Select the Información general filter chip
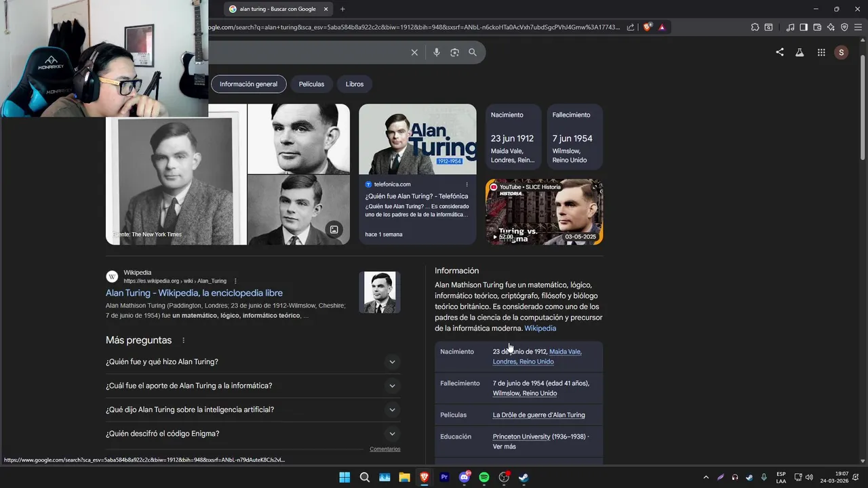Viewport: 868px width, 488px height. coord(248,84)
